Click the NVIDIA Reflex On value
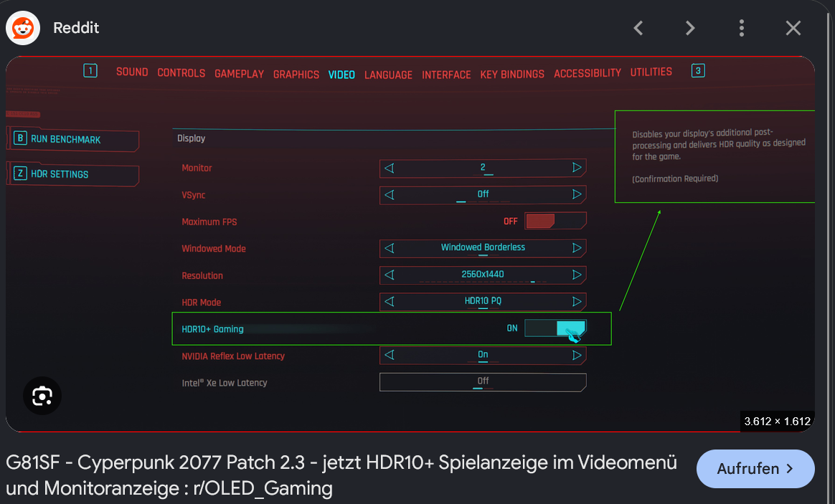Screen dimensions: 835x504 pos(483,354)
